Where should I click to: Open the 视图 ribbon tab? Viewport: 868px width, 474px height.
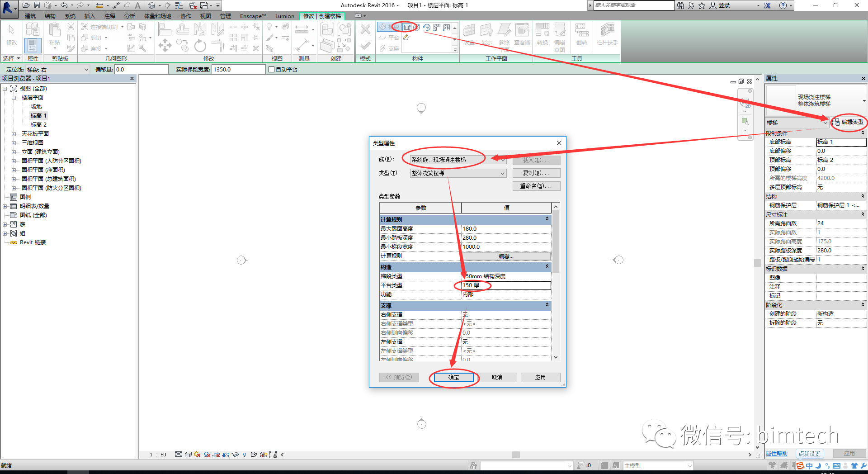click(206, 16)
